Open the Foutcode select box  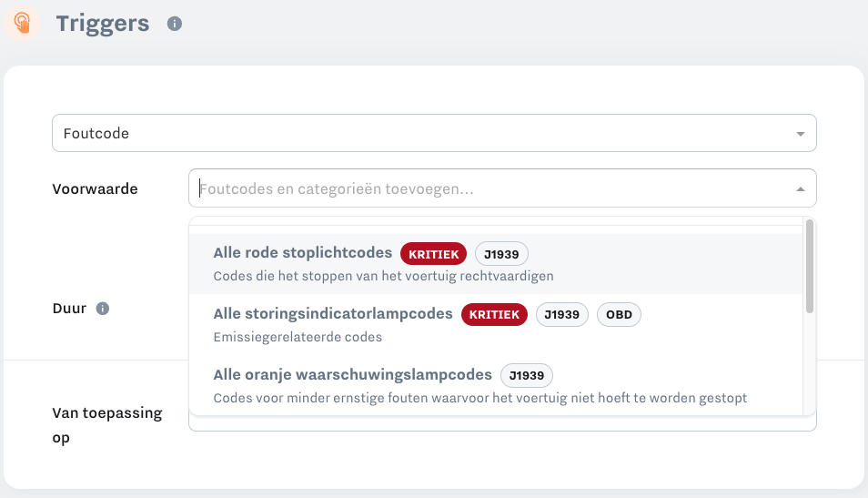434,133
